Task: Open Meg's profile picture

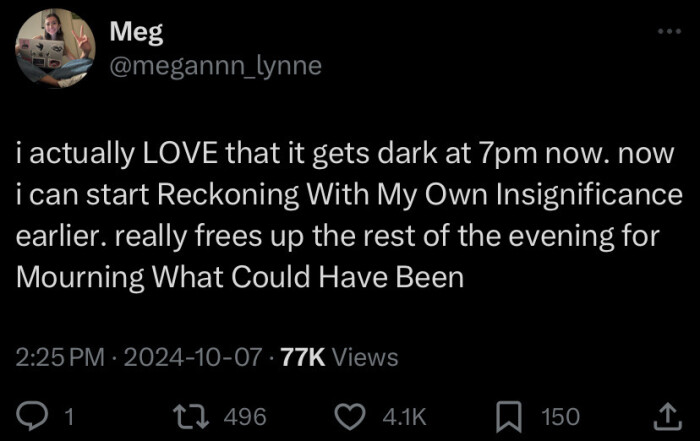Action: (x=54, y=48)
